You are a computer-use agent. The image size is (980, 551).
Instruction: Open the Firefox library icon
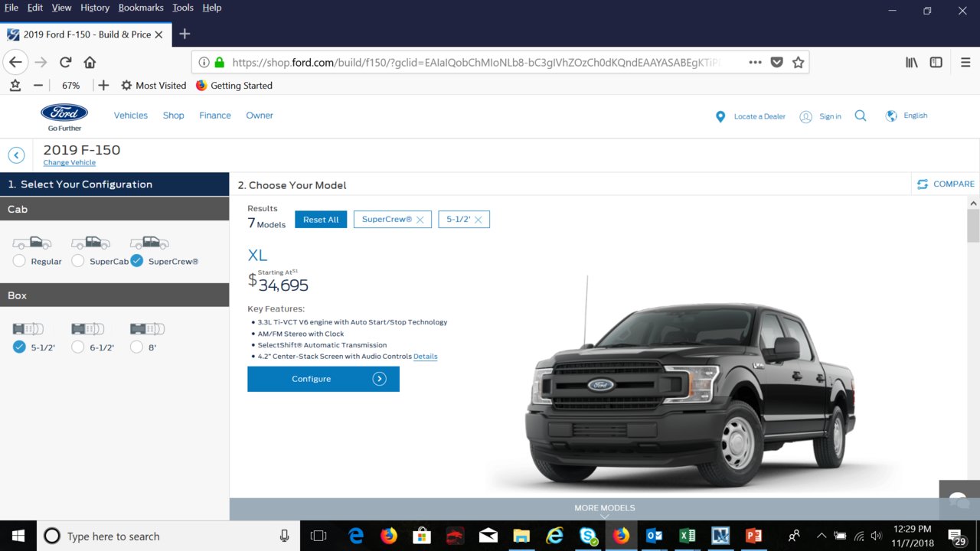(x=912, y=63)
